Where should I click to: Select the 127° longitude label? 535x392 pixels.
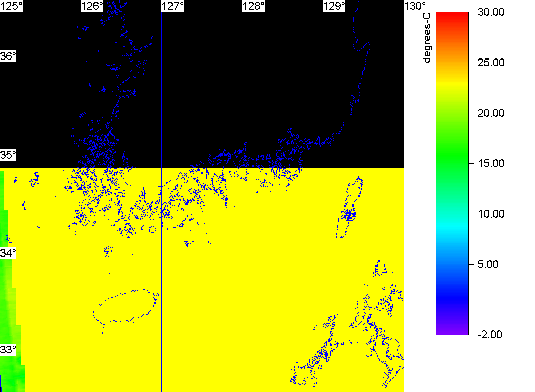click(x=173, y=6)
